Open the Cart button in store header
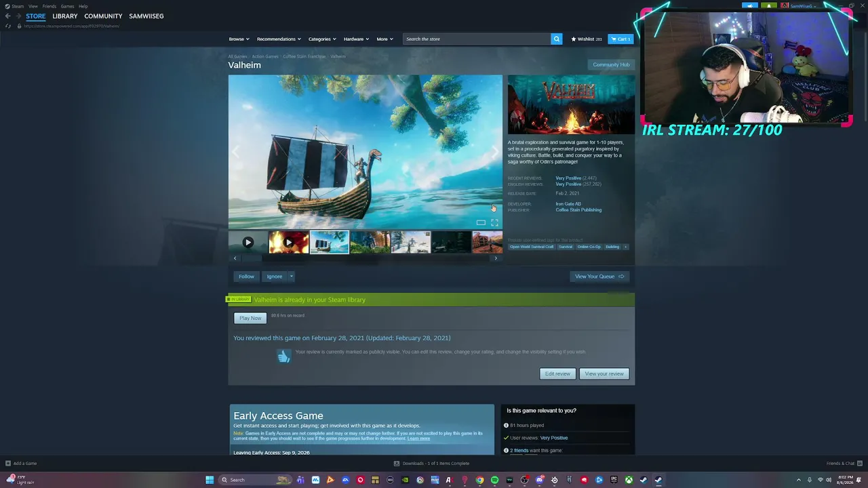This screenshot has width=868, height=488. pos(620,39)
